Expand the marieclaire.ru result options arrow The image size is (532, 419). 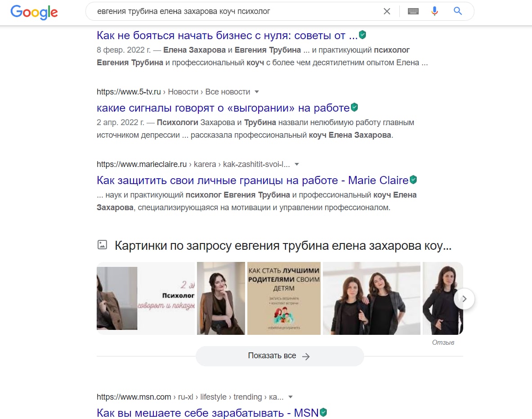pos(296,164)
